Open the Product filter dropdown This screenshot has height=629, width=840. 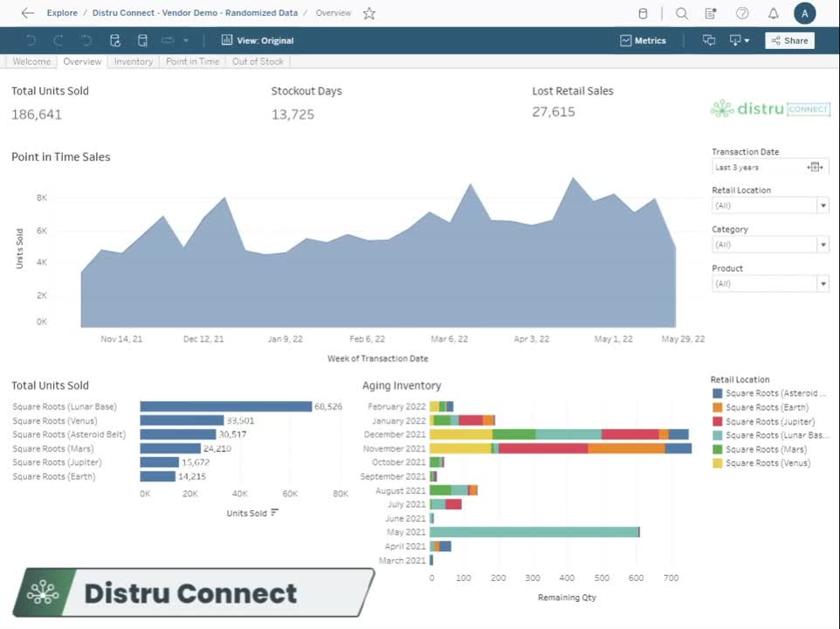pos(822,283)
